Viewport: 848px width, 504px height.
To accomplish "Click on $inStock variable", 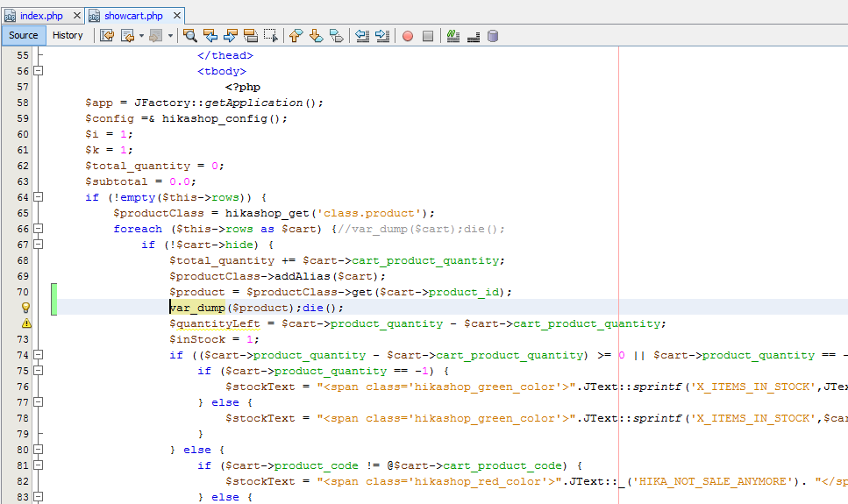I will [197, 339].
